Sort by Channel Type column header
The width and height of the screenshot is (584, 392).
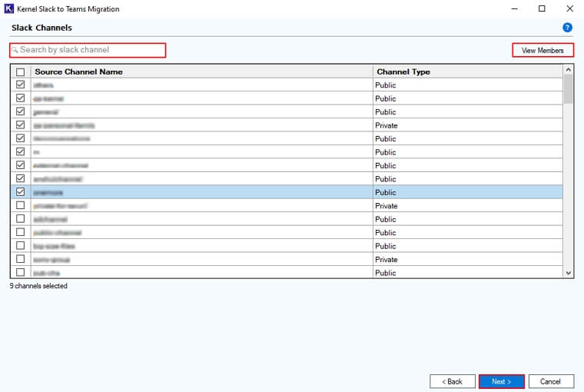[x=467, y=71]
